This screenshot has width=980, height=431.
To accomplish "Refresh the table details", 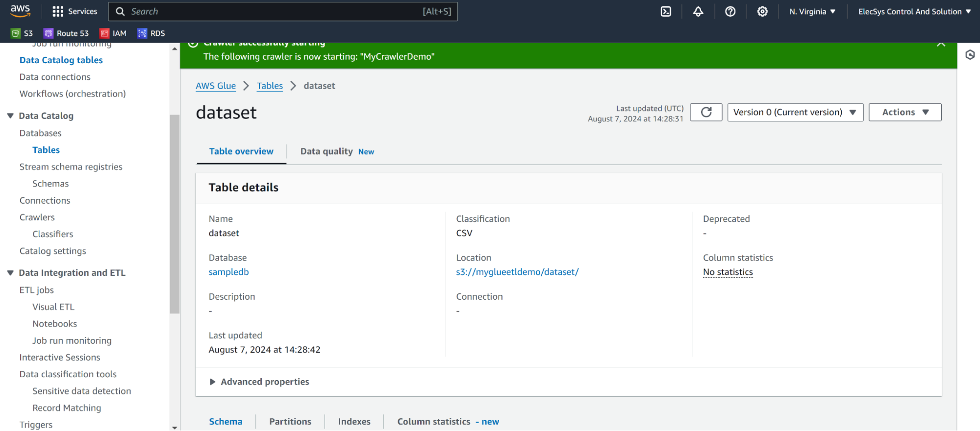I will (706, 112).
